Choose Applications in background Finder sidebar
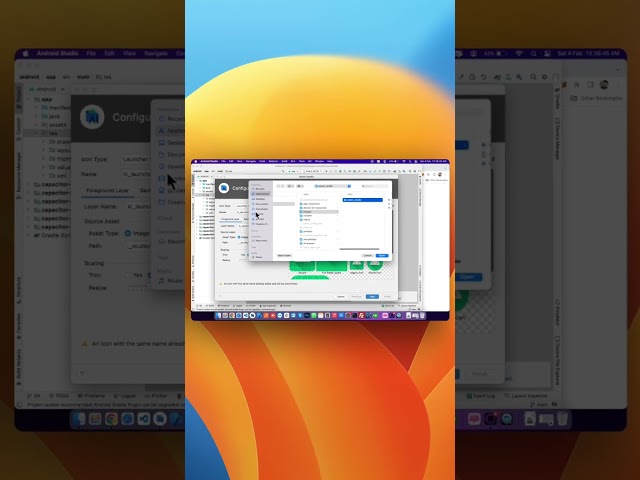The width and height of the screenshot is (640, 480). [x=171, y=131]
